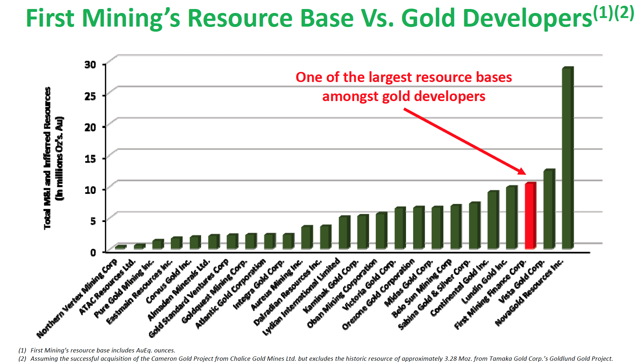Image resolution: width=643 pixels, height=364 pixels.
Task: Click the 'Lydian International Limited' axis label
Action: point(301,297)
